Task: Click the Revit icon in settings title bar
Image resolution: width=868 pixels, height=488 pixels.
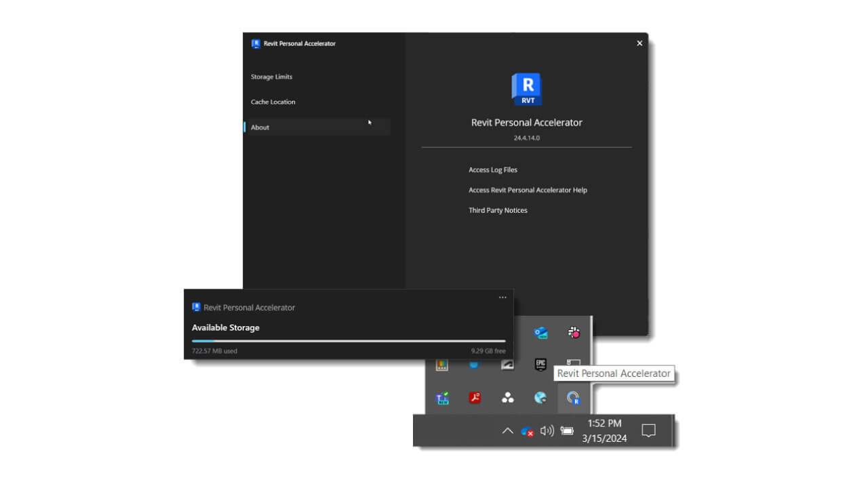Action: tap(256, 43)
